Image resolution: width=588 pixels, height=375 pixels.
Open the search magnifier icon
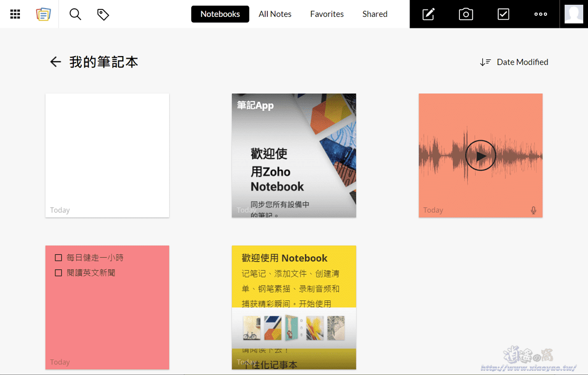(x=76, y=14)
